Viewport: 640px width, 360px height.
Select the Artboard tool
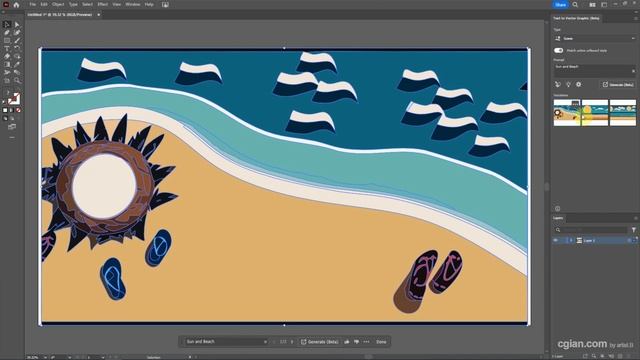click(x=7, y=80)
